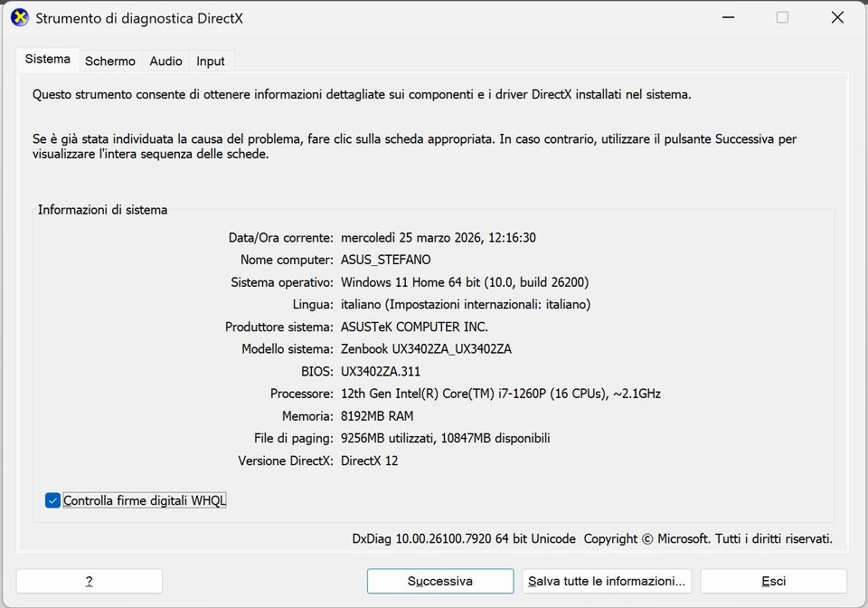
Task: Click the Informazioni di sistema group label
Action: point(102,210)
